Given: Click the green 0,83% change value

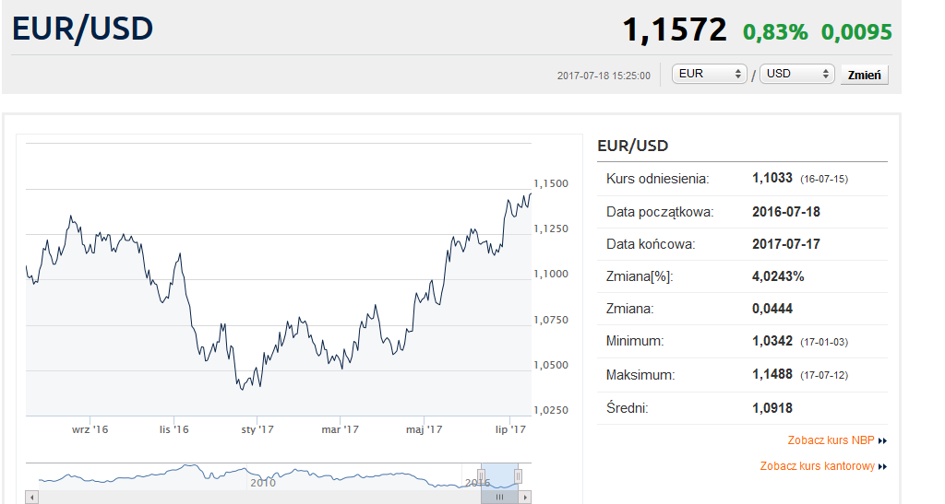Looking at the screenshot, I should (775, 32).
